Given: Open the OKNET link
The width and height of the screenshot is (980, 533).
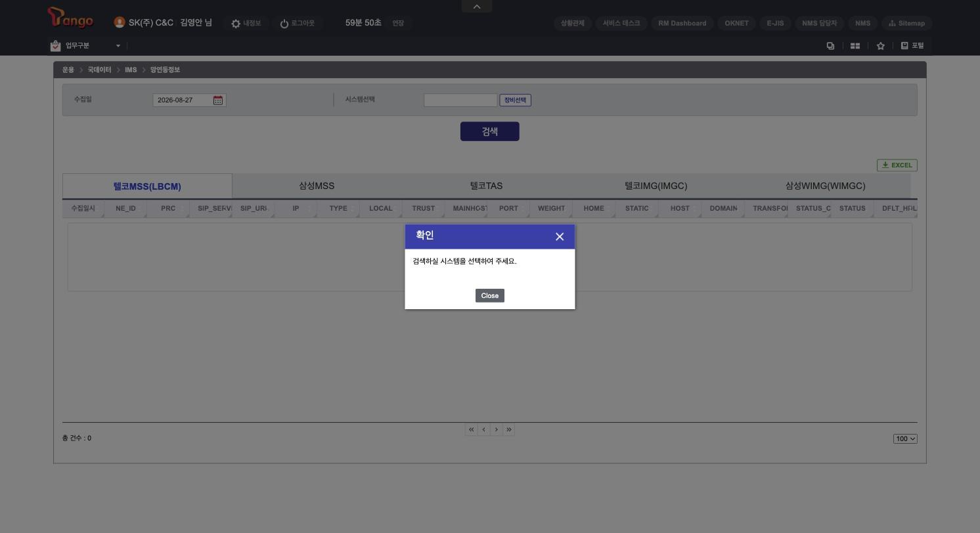Looking at the screenshot, I should [736, 23].
